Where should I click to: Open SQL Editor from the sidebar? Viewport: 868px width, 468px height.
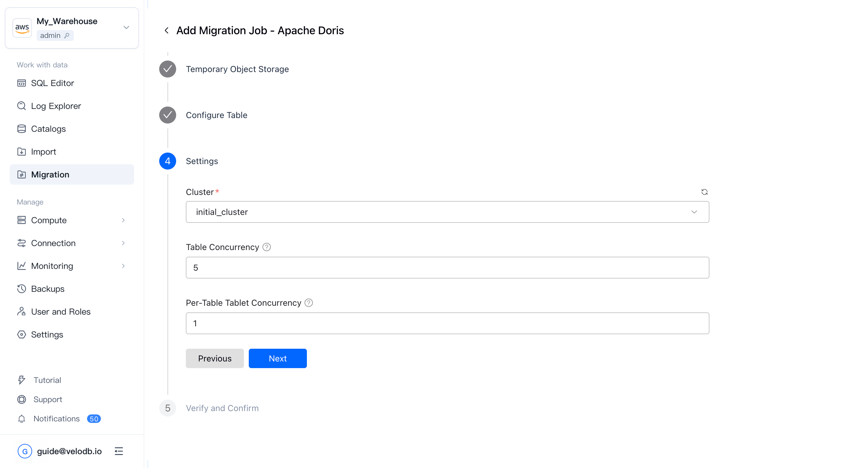[x=52, y=83]
